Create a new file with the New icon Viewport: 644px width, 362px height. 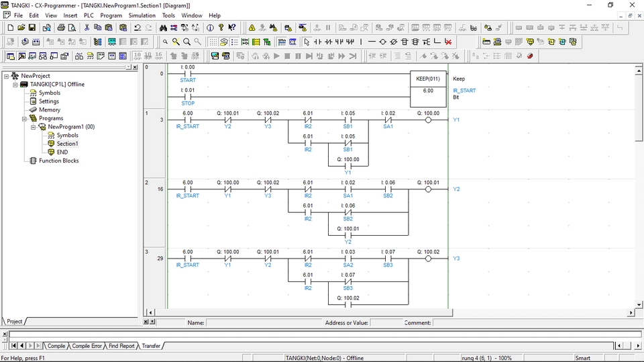click(x=10, y=28)
